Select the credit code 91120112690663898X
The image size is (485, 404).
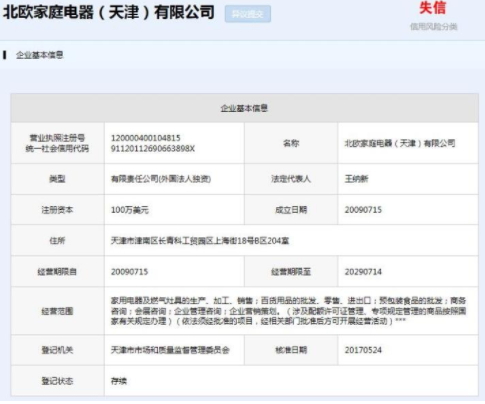tap(153, 149)
